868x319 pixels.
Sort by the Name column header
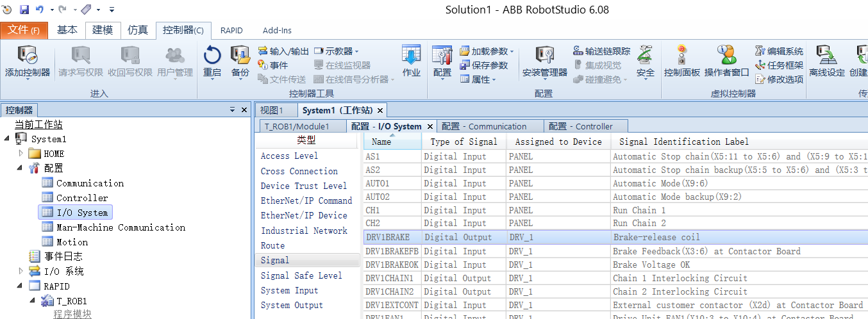tap(393, 142)
